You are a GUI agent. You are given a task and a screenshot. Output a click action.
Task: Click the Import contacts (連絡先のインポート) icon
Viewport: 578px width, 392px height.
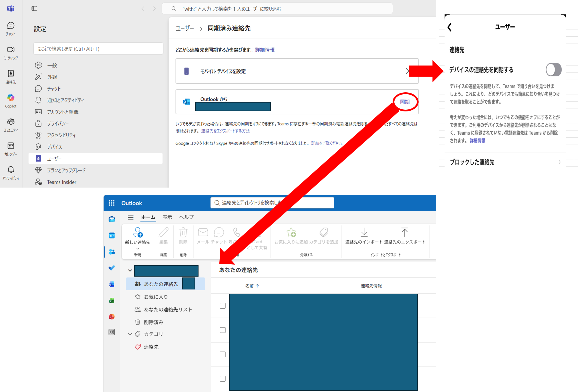pyautogui.click(x=364, y=232)
